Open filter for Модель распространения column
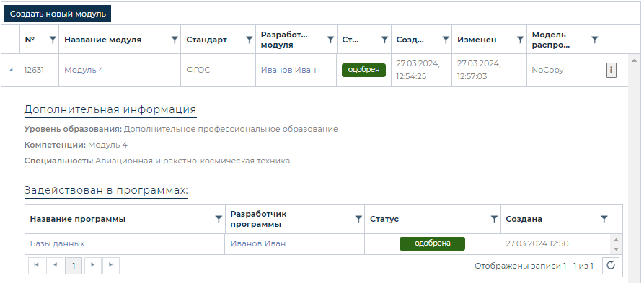The width and height of the screenshot is (644, 283). click(x=594, y=40)
